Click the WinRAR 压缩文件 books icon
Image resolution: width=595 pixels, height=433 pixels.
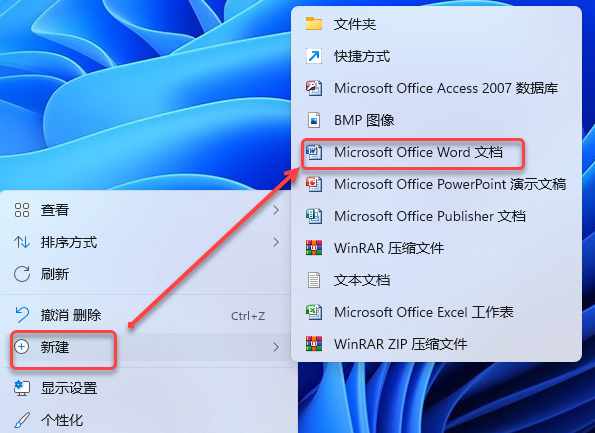[x=314, y=248]
